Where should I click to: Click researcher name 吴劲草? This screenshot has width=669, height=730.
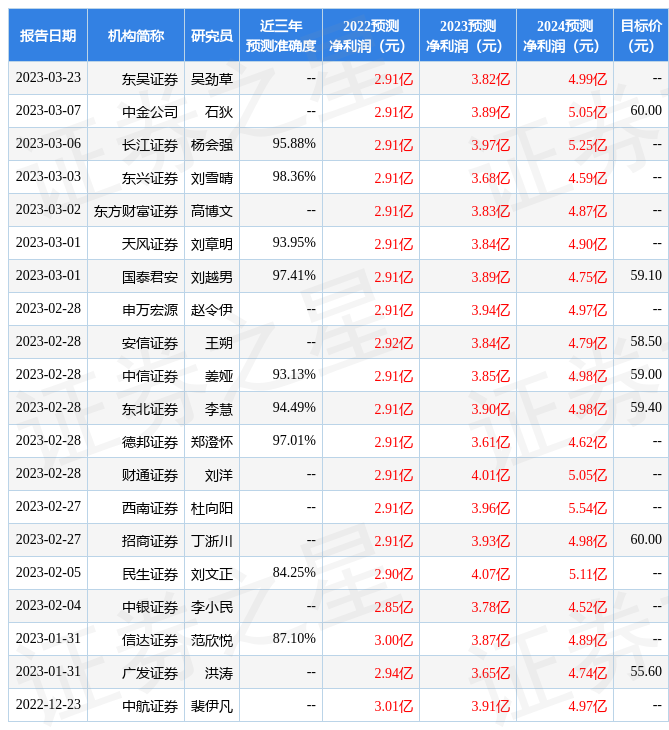tap(212, 79)
